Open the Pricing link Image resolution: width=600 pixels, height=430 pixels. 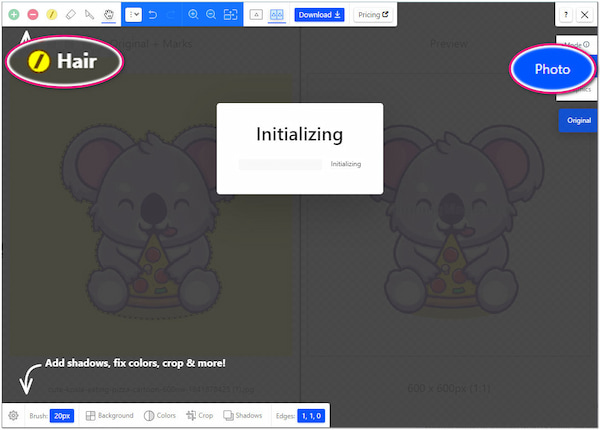click(373, 15)
